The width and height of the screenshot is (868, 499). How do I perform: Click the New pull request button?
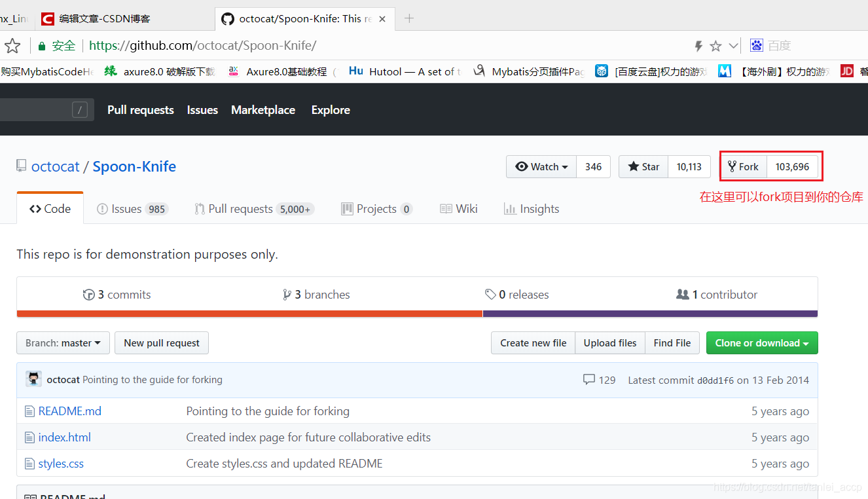click(x=162, y=343)
